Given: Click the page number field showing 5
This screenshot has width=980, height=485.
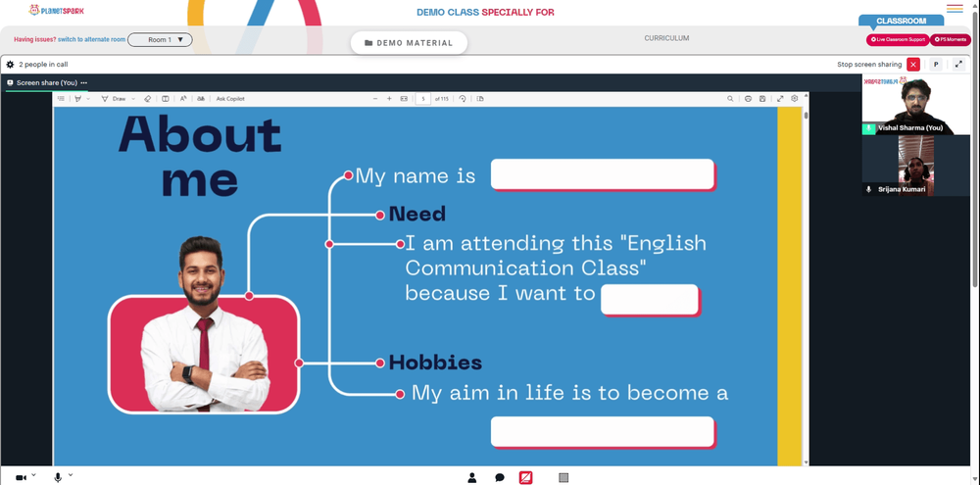Looking at the screenshot, I should click(423, 99).
